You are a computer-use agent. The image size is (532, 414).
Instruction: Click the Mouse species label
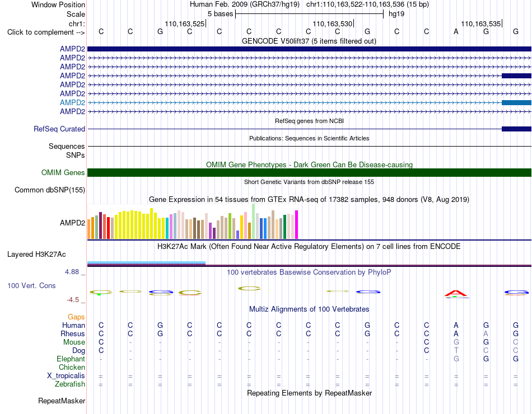pyautogui.click(x=74, y=342)
